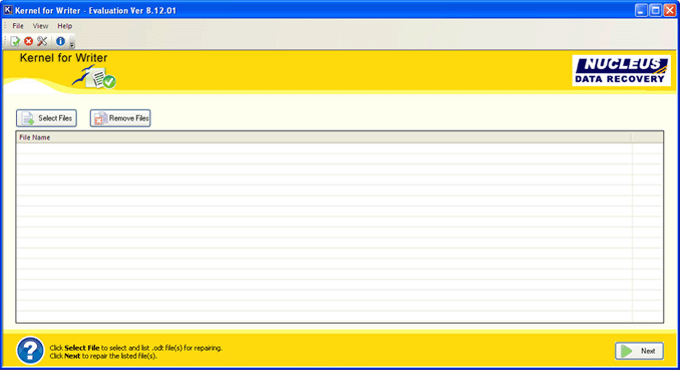
Task: Open the View menu
Action: [x=40, y=26]
